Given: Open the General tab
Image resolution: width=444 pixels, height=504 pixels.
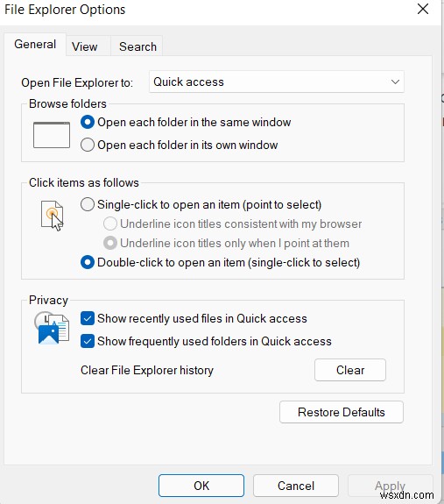Looking at the screenshot, I should [35, 45].
